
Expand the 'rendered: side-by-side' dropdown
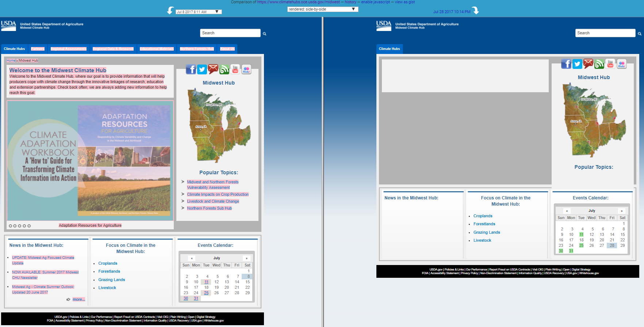(322, 9)
